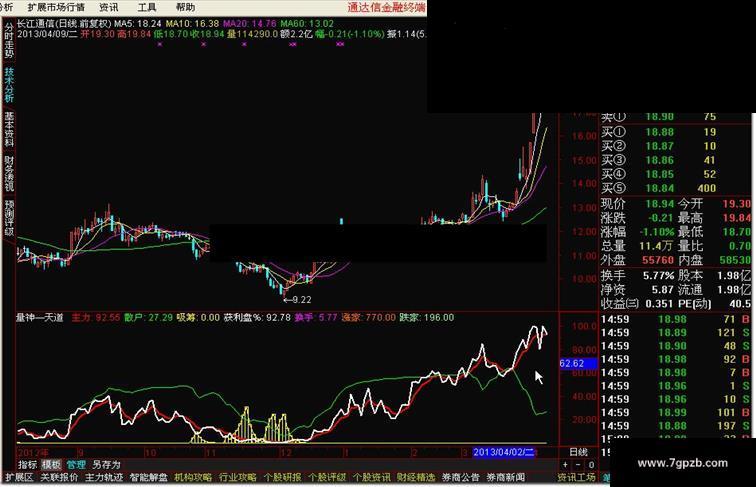Click the 9.22 low price annotation
This screenshot has width=756, height=487.
297,300
